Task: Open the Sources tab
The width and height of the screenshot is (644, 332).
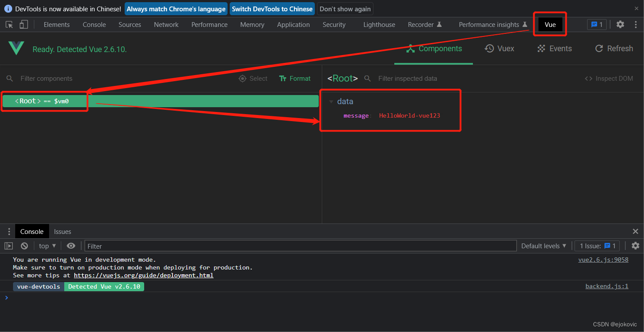Action: [130, 25]
